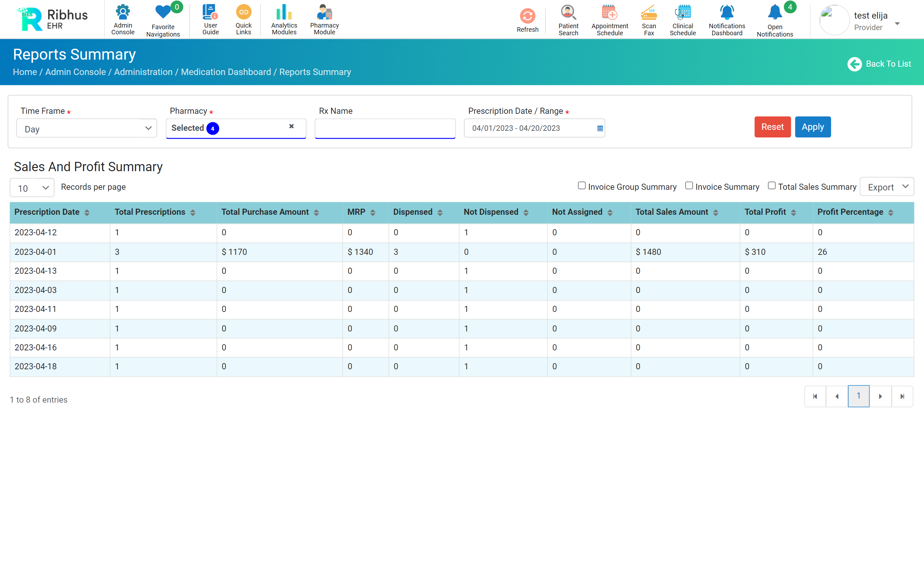This screenshot has width=924, height=577.
Task: Tick the Total Sales Summary checkbox
Action: tap(771, 186)
